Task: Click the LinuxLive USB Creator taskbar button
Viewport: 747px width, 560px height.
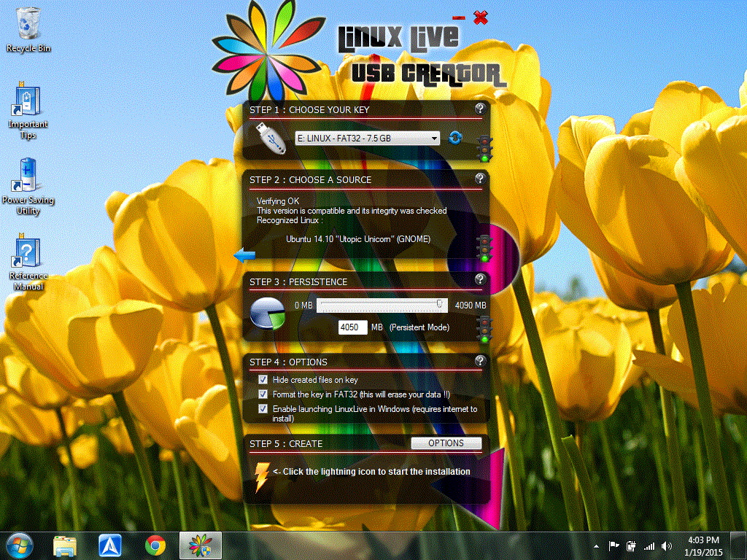Action: [x=201, y=545]
